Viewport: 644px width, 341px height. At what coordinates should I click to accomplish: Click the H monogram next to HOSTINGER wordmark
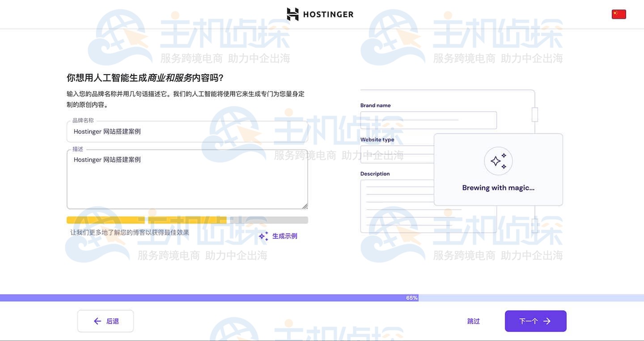(x=293, y=14)
